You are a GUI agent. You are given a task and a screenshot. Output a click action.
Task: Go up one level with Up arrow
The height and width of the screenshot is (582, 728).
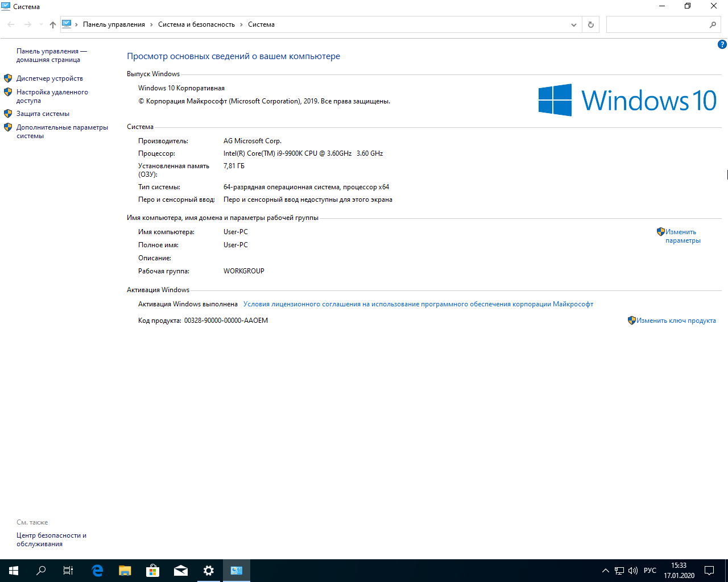53,24
